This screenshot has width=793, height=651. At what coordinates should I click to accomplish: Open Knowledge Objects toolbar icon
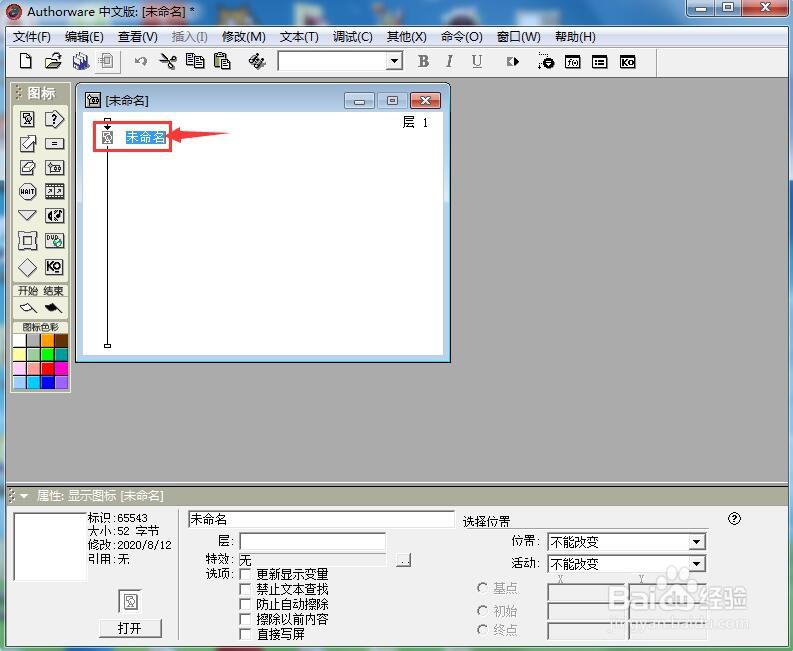[627, 62]
